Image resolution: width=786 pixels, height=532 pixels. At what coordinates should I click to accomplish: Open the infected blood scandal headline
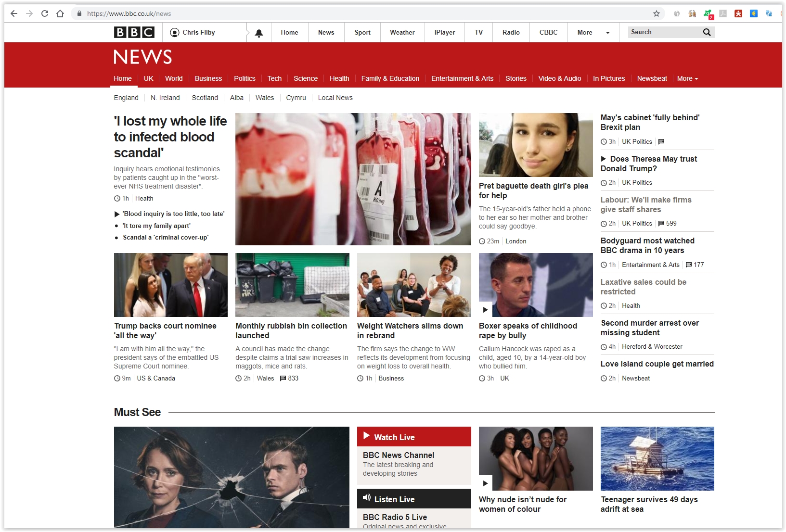pyautogui.click(x=170, y=137)
